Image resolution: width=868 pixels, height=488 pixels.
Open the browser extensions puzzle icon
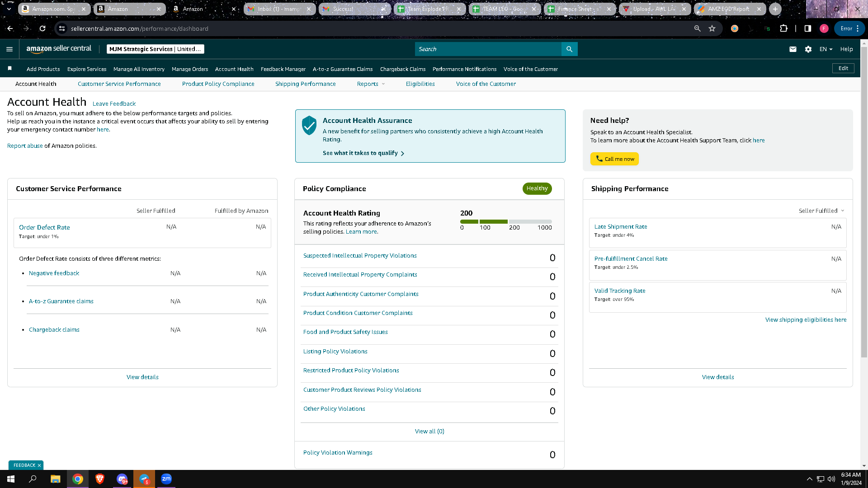click(784, 28)
